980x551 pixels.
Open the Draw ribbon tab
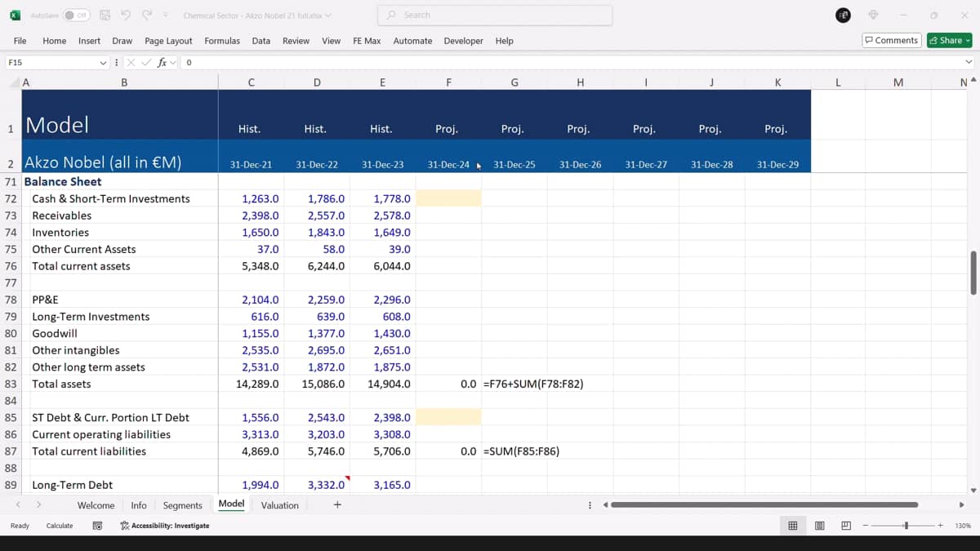point(122,41)
